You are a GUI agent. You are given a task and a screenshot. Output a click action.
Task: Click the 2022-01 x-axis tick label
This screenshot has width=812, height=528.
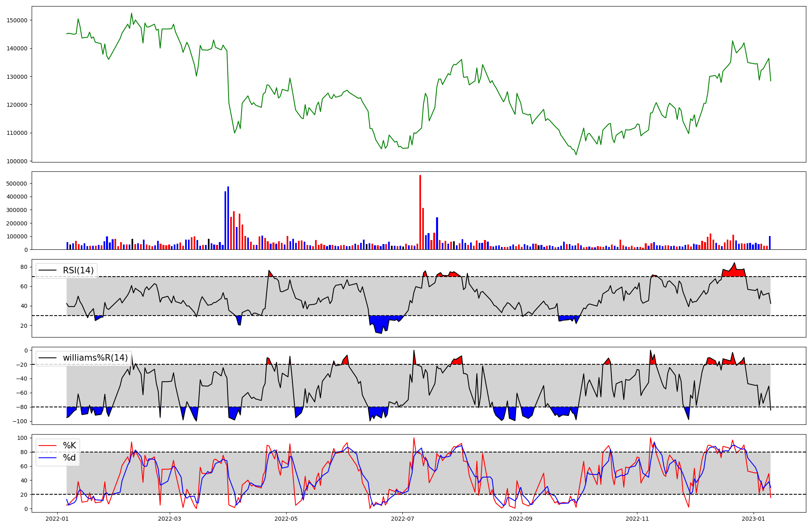coord(57,519)
